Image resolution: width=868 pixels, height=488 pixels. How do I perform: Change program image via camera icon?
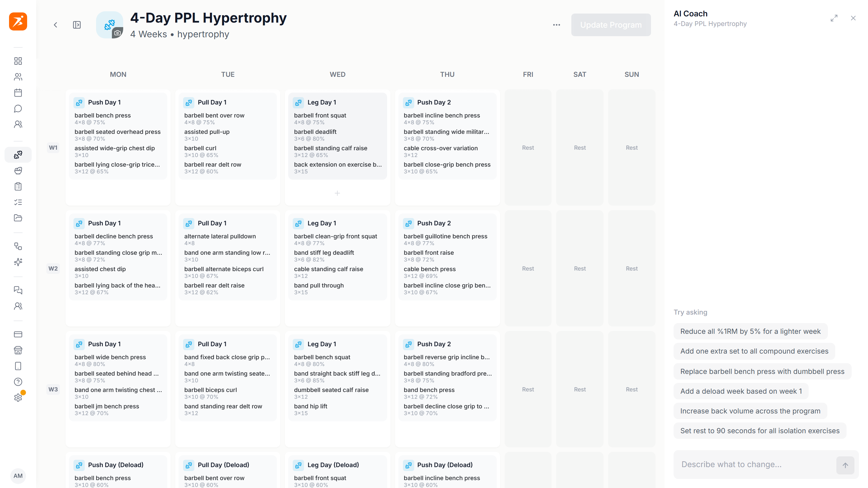[117, 33]
